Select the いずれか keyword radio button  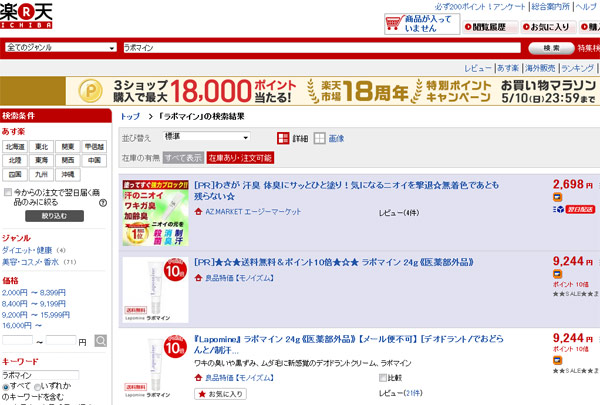(x=38, y=387)
